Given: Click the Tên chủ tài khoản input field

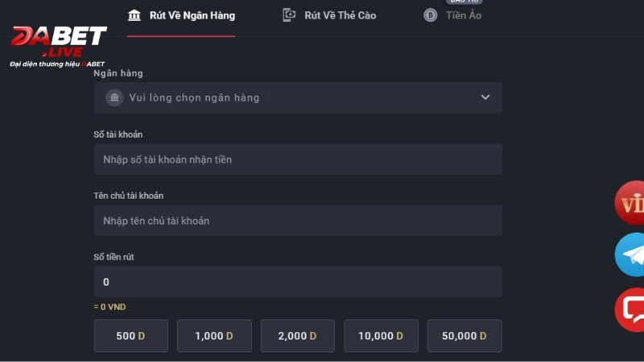Looking at the screenshot, I should pyautogui.click(x=298, y=220).
